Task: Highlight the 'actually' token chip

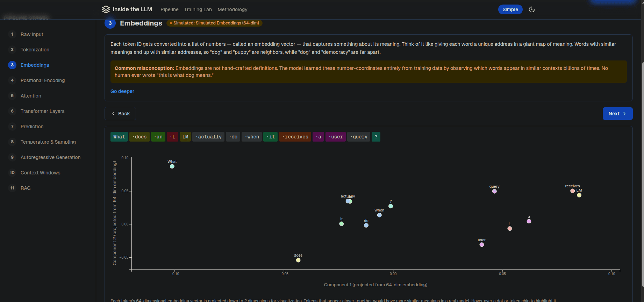Action: pyautogui.click(x=208, y=137)
